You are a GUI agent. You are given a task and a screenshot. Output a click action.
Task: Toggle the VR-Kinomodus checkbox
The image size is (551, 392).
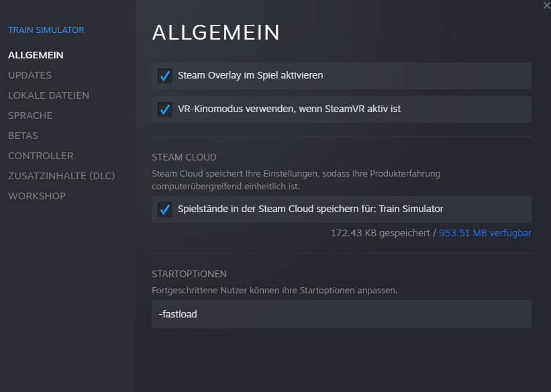point(165,109)
